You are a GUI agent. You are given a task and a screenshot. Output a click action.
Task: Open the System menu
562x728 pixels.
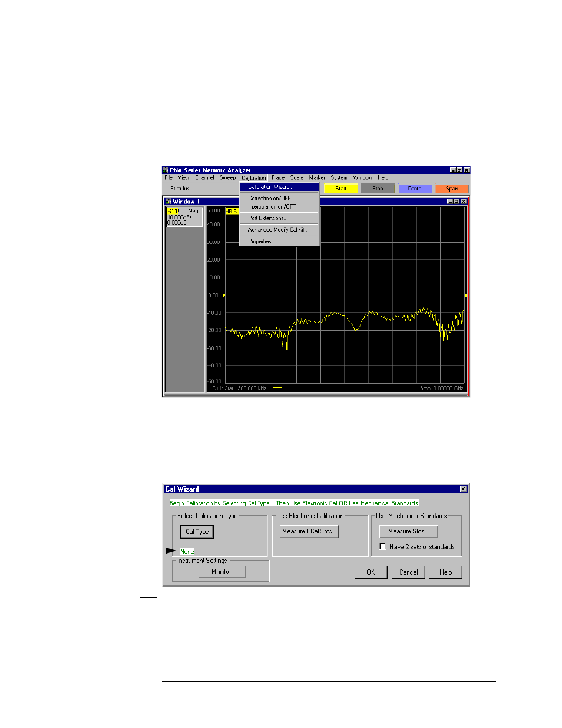point(339,177)
